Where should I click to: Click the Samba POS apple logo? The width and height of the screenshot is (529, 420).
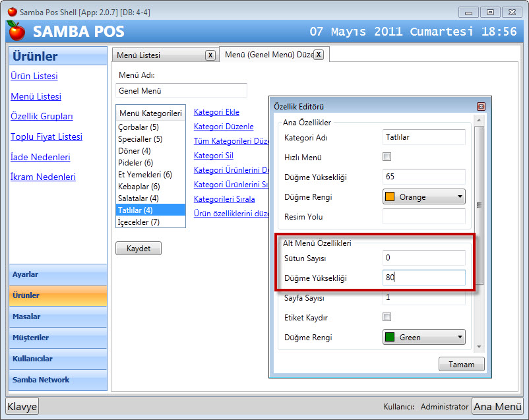[16, 31]
